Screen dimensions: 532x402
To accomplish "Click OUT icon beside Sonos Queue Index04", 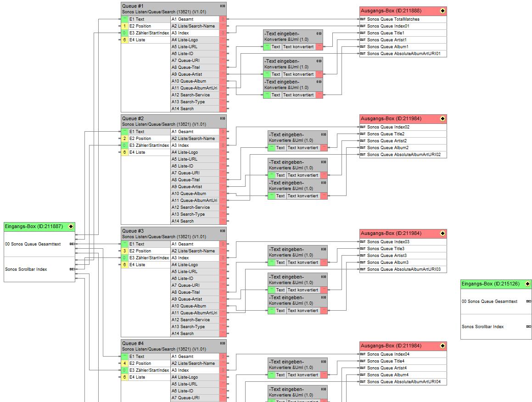I will pyautogui.click(x=363, y=354).
